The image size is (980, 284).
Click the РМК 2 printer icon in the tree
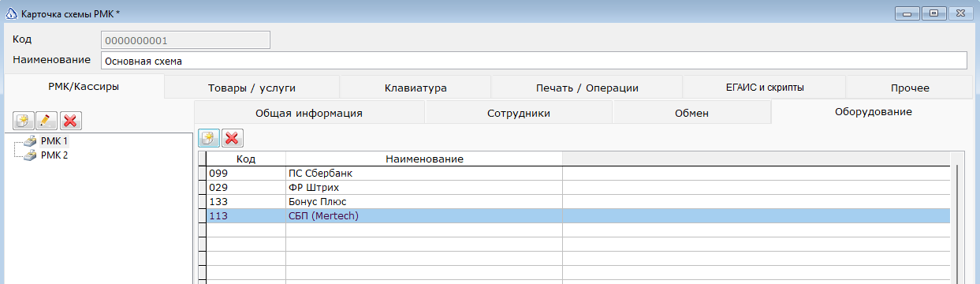coord(30,155)
